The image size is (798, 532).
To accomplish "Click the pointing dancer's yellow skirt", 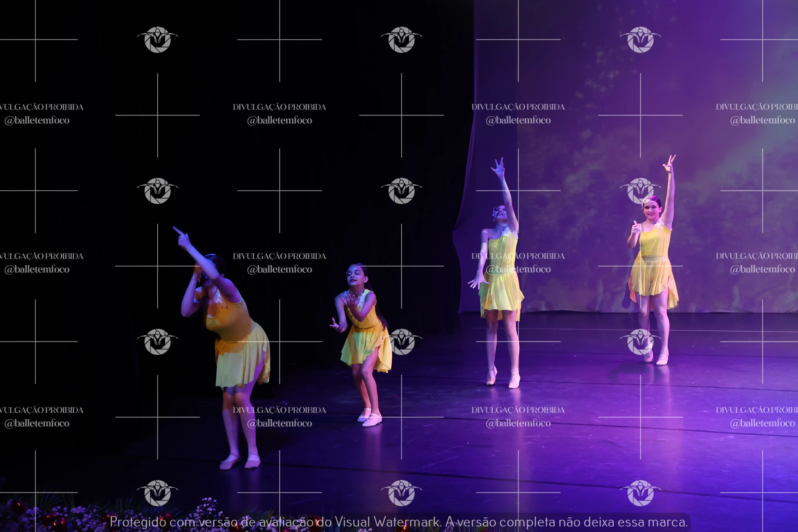I will point(242,360).
